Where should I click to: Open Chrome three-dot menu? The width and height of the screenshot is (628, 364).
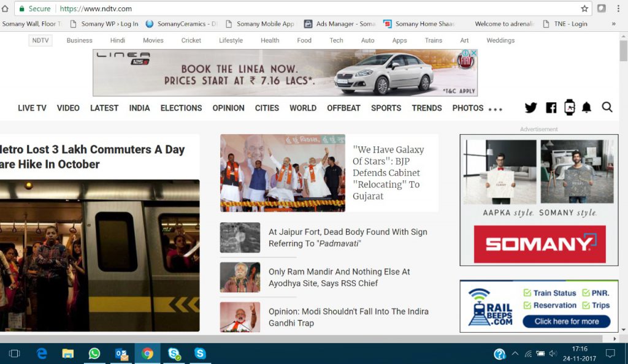(618, 9)
